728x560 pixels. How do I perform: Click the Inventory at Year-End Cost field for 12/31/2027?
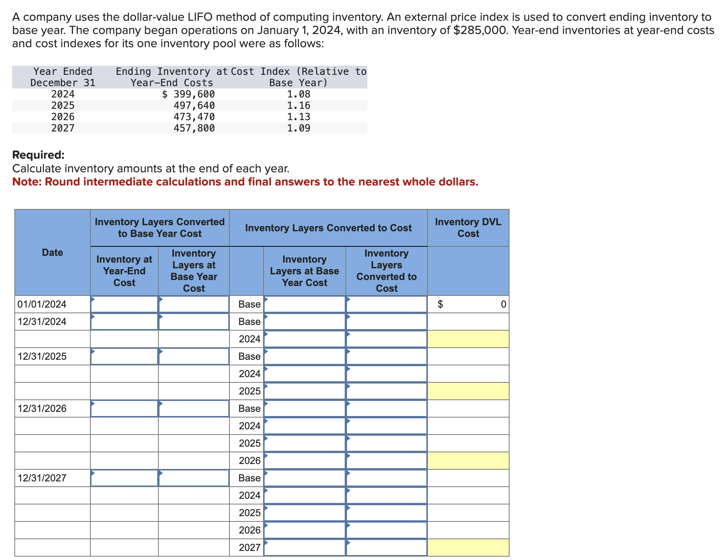(124, 478)
